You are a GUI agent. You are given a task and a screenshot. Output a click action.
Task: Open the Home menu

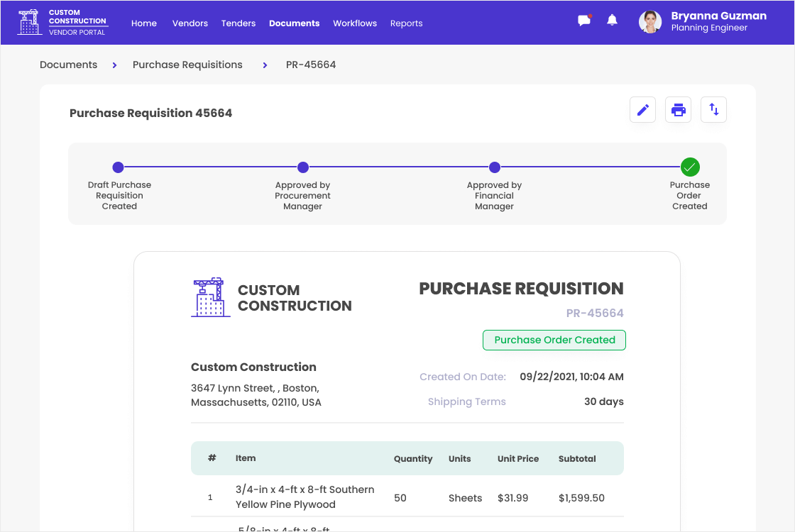(x=144, y=23)
